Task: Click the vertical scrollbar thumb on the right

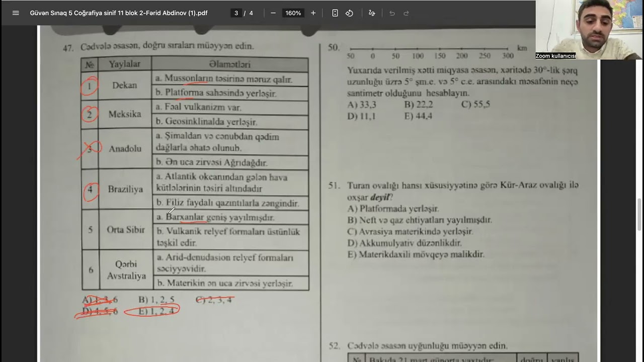Action: coord(640,214)
